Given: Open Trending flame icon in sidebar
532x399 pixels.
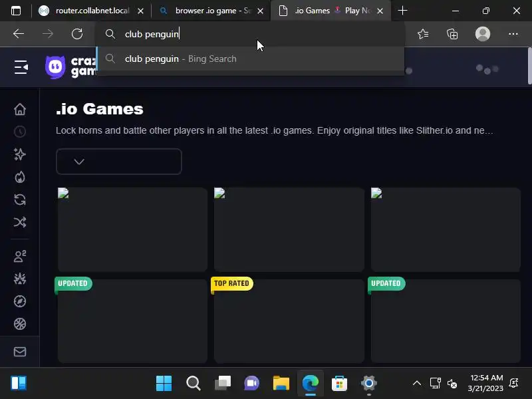Looking at the screenshot, I should point(20,177).
